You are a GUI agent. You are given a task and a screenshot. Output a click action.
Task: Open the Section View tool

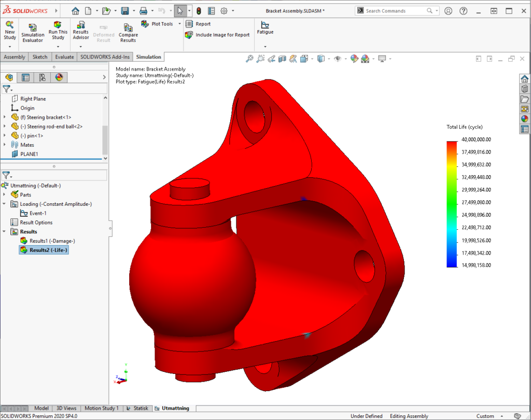[x=282, y=59]
